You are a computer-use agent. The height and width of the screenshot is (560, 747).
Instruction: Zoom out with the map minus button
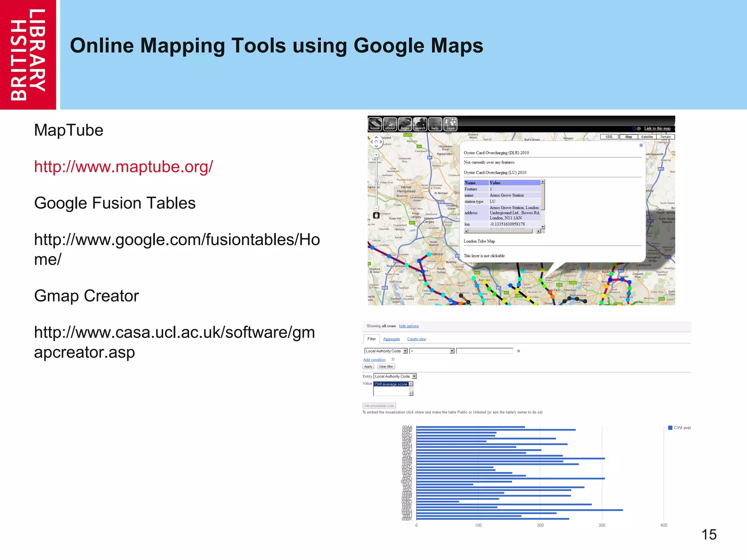[x=376, y=208]
